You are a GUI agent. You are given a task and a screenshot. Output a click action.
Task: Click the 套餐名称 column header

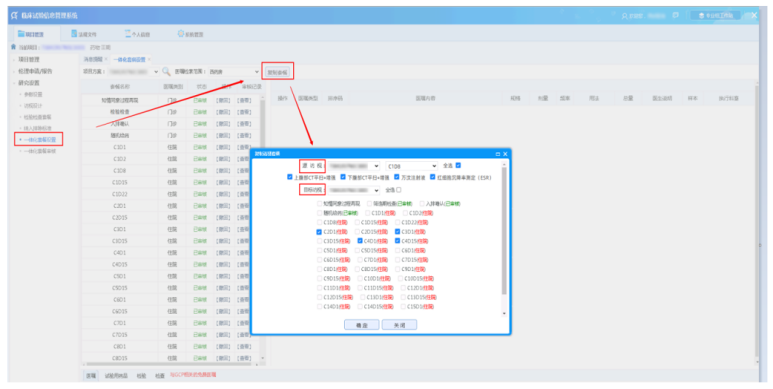click(x=119, y=86)
